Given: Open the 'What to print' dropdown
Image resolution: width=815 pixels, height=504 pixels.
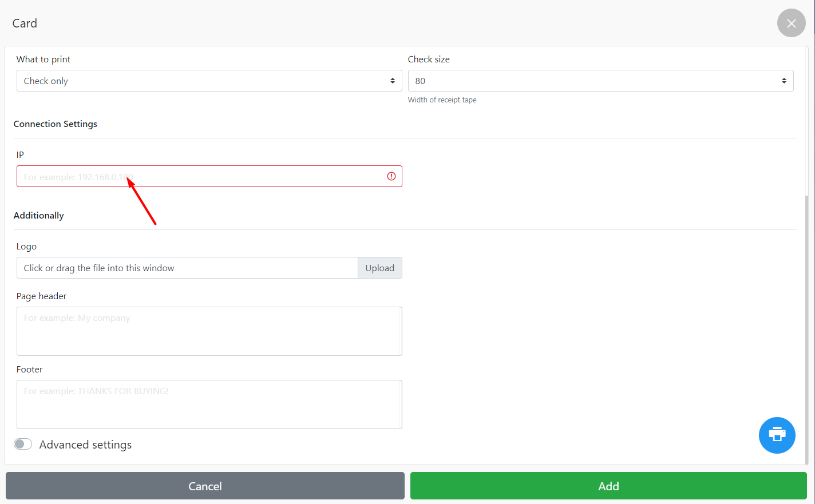Looking at the screenshot, I should pos(209,81).
